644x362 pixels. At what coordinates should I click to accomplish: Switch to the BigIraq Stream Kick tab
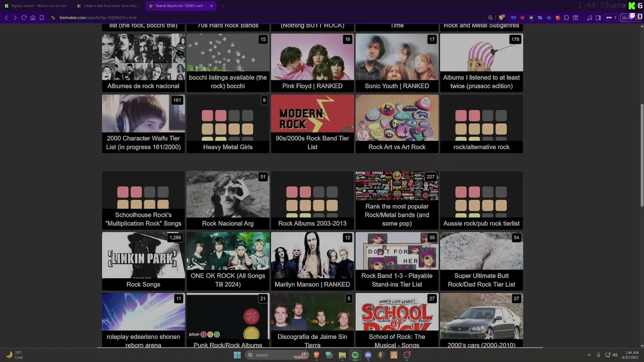point(35,6)
